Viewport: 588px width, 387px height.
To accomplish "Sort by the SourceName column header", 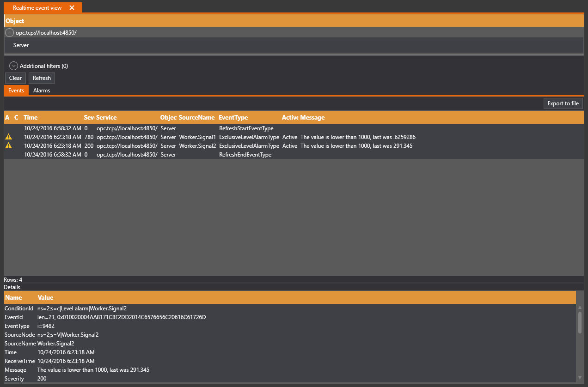I will (196, 118).
